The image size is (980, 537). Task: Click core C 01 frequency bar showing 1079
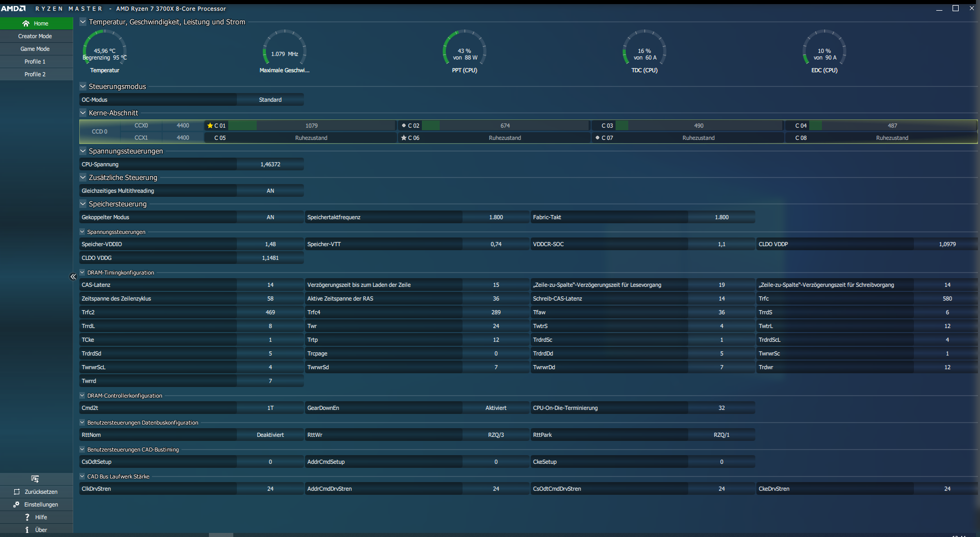(312, 126)
